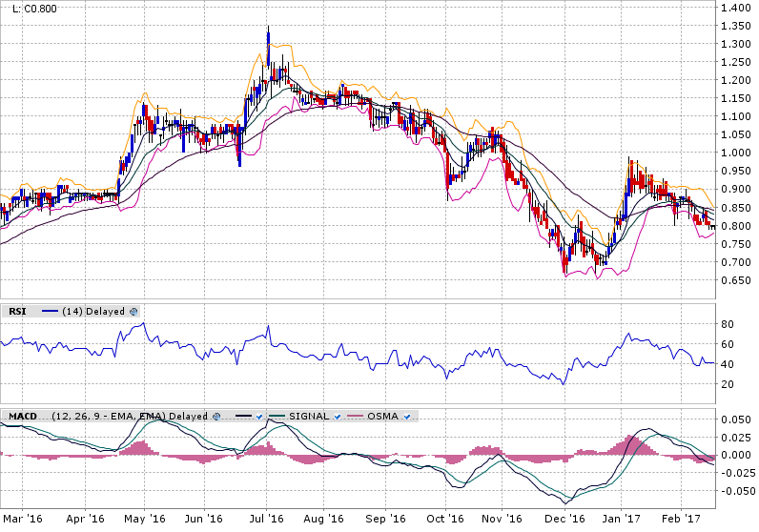The height and width of the screenshot is (532, 759).
Task: Click the pink OSMA line legend swatch
Action: (355, 417)
